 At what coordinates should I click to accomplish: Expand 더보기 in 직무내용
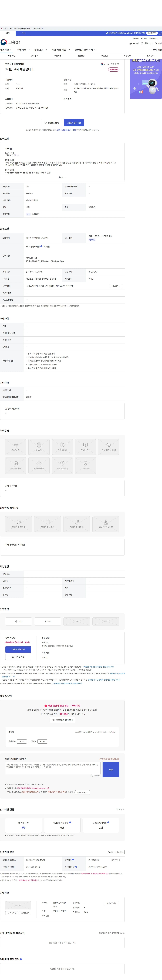[62, 177]
